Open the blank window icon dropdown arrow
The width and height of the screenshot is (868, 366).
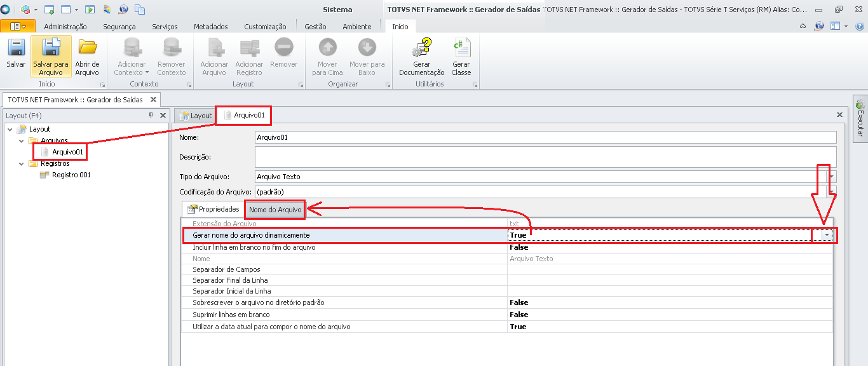(x=76, y=10)
